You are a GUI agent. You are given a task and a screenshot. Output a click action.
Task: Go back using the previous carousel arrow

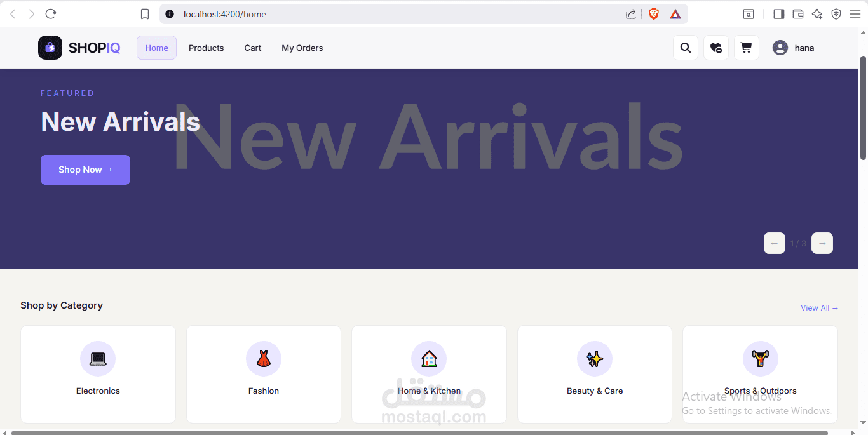(x=774, y=243)
